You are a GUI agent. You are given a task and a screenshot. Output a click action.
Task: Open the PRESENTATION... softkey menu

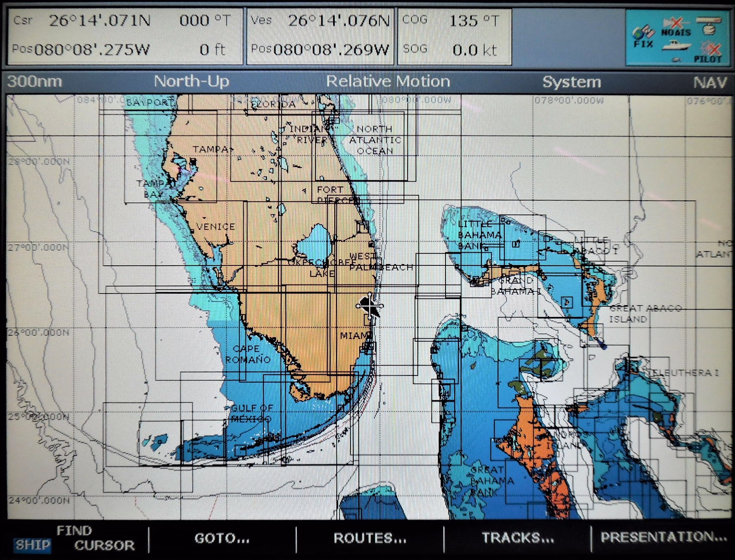point(663,537)
